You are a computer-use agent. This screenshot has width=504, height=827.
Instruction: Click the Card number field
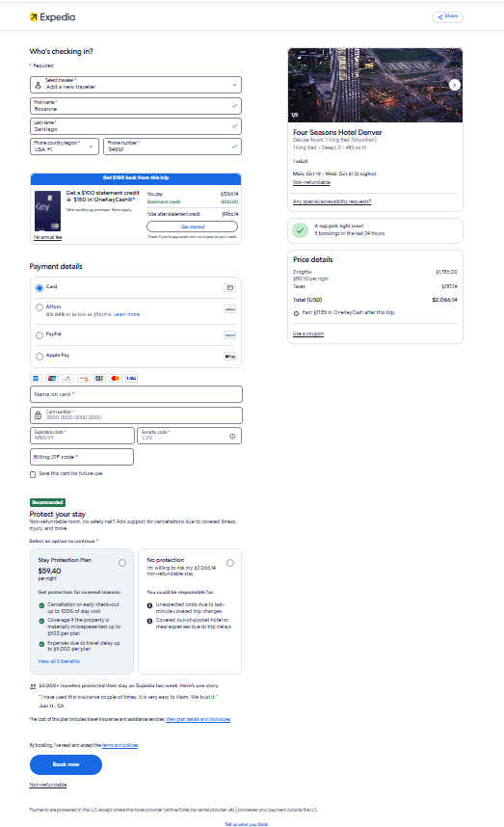(136, 415)
